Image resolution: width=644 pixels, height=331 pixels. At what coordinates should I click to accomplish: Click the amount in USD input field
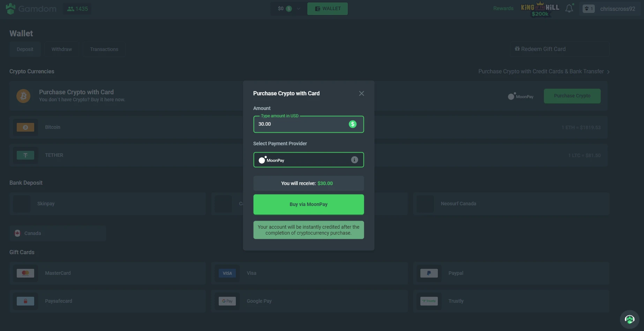(x=308, y=124)
